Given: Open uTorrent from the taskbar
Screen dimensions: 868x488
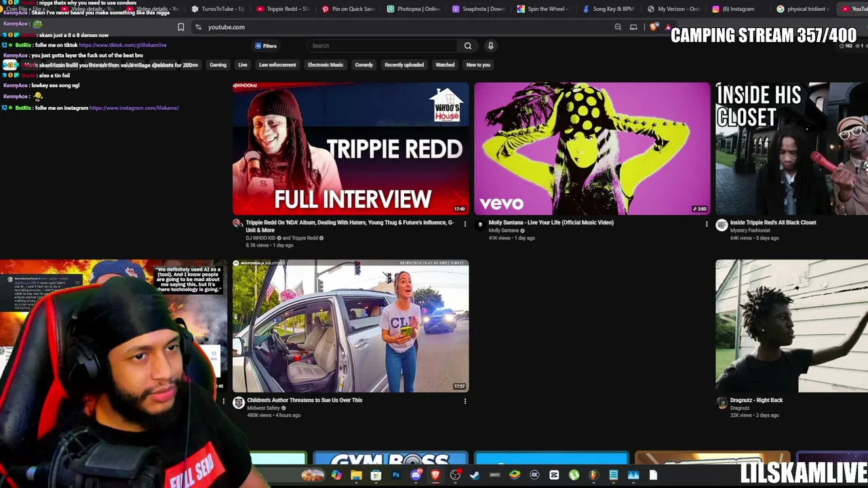Looking at the screenshot, I should coord(574,475).
